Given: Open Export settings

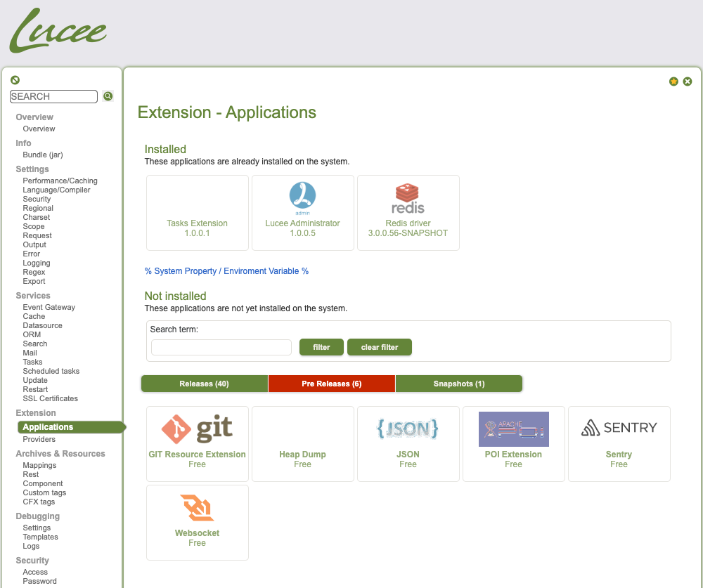Looking at the screenshot, I should pyautogui.click(x=34, y=282).
